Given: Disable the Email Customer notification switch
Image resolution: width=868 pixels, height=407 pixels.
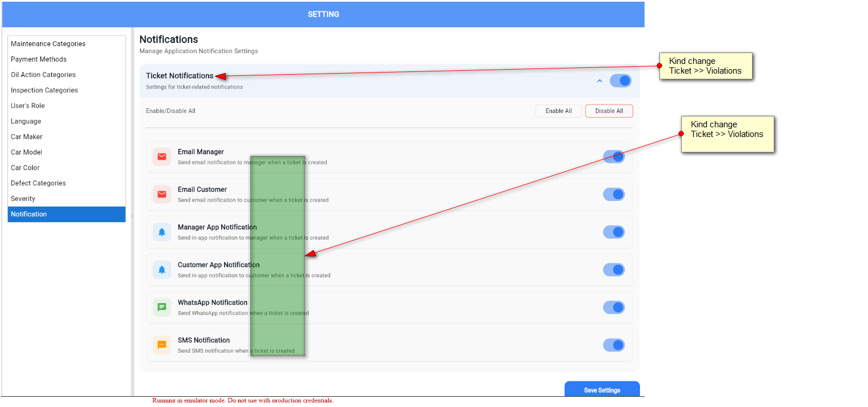Looking at the screenshot, I should click(x=614, y=194).
